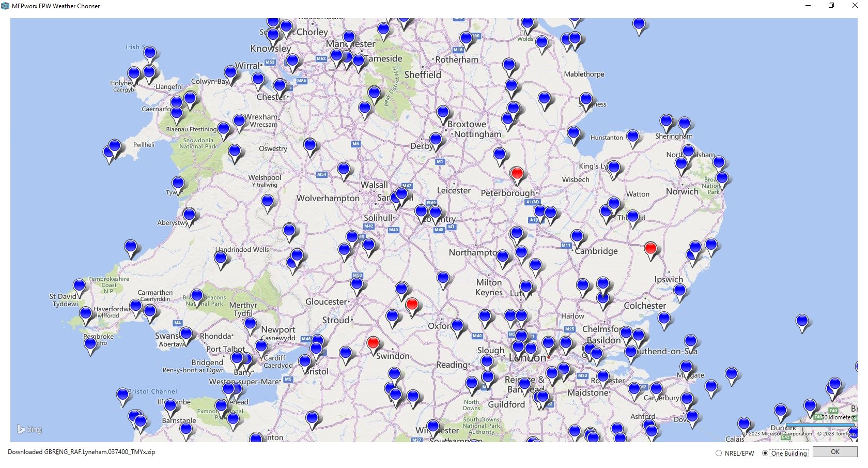Select the blue pin at Swansea

point(186,336)
